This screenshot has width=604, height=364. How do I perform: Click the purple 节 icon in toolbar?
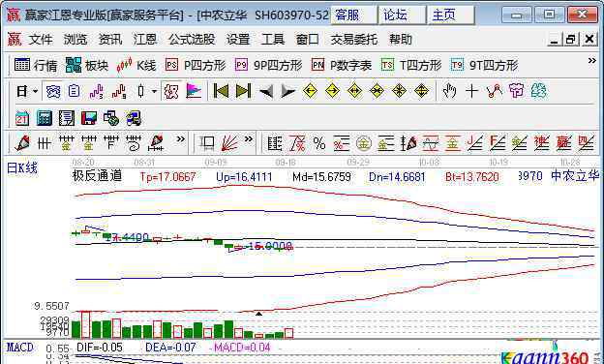coord(517,91)
